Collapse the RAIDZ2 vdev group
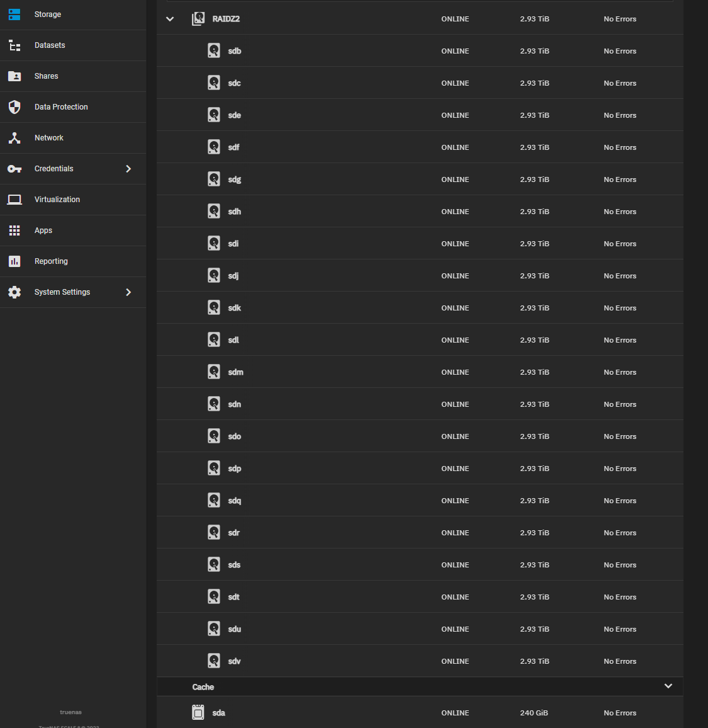708x728 pixels. pos(170,19)
